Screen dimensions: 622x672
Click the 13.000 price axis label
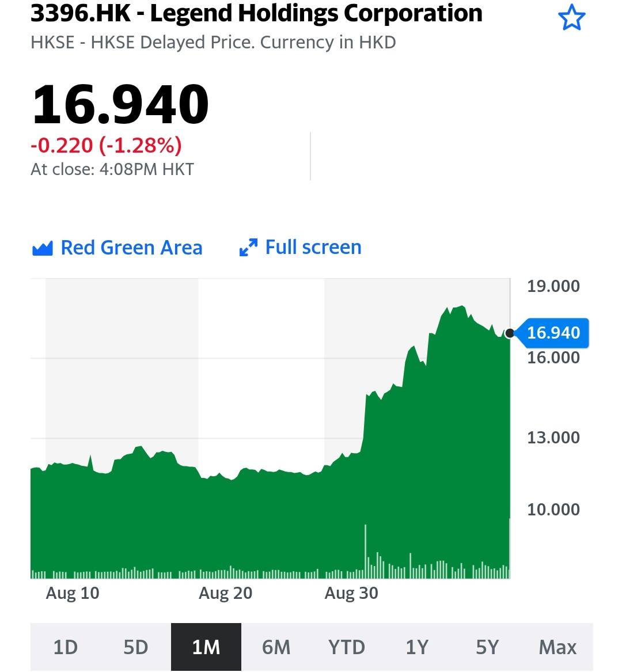[553, 438]
